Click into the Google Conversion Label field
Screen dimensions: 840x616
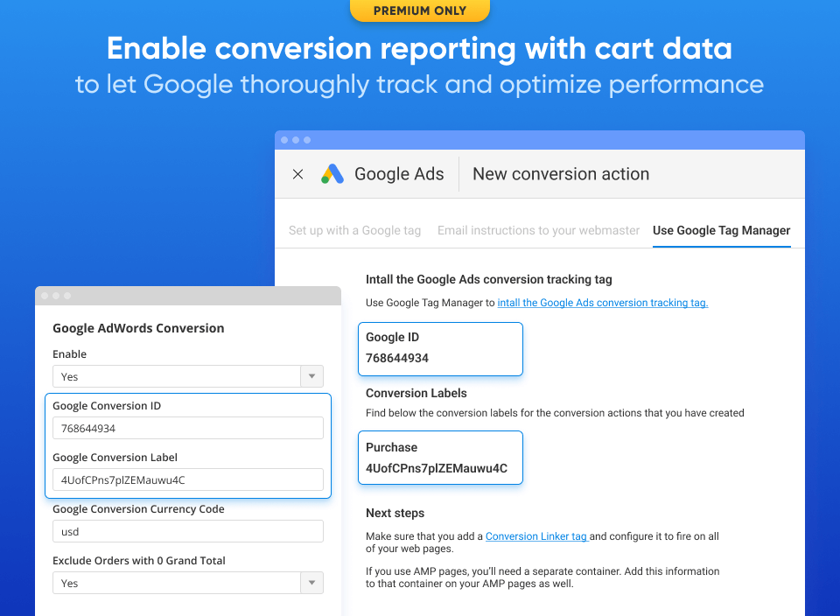(187, 480)
